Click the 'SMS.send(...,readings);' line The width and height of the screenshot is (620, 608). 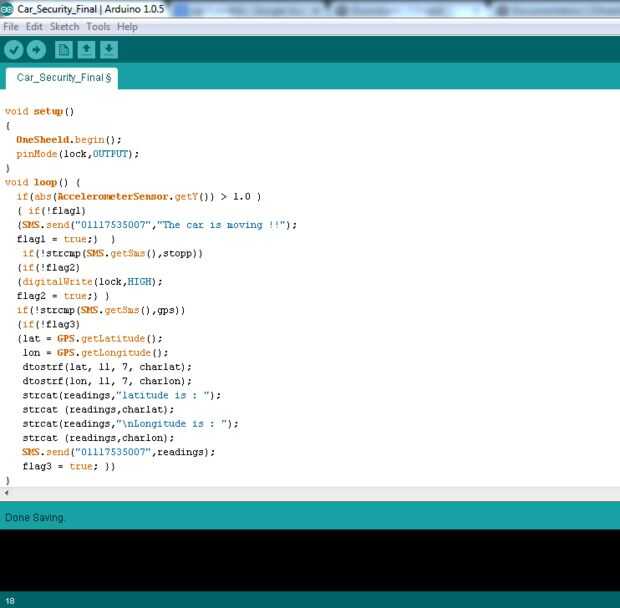(x=118, y=453)
